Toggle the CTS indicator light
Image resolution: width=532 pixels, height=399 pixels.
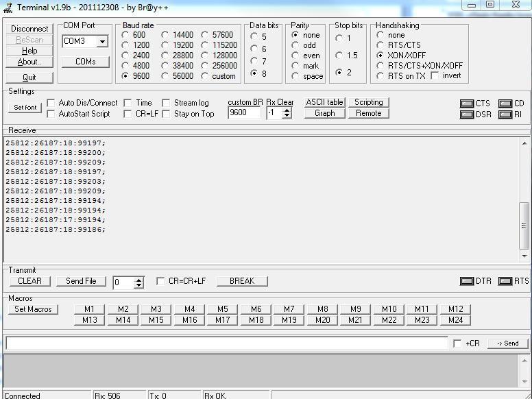466,104
